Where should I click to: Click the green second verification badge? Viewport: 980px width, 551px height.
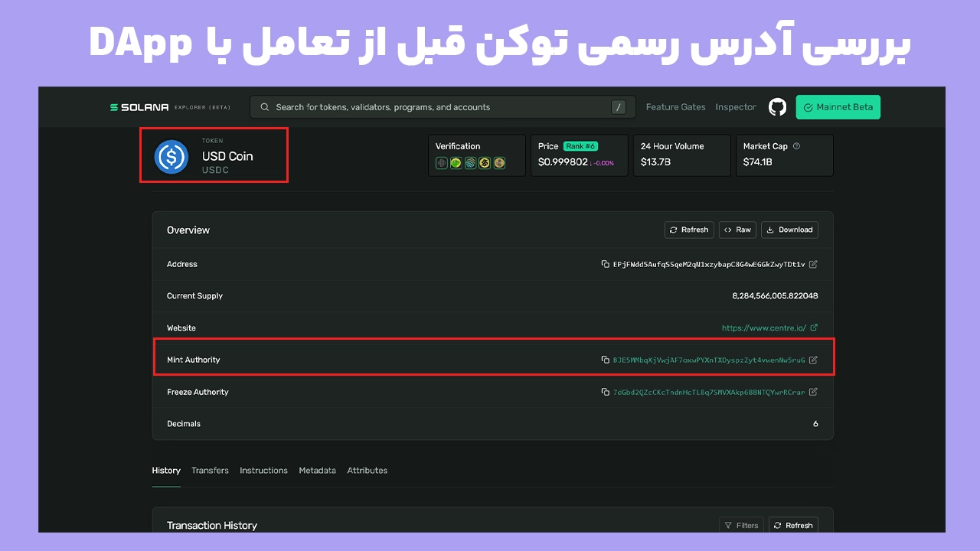tap(456, 163)
